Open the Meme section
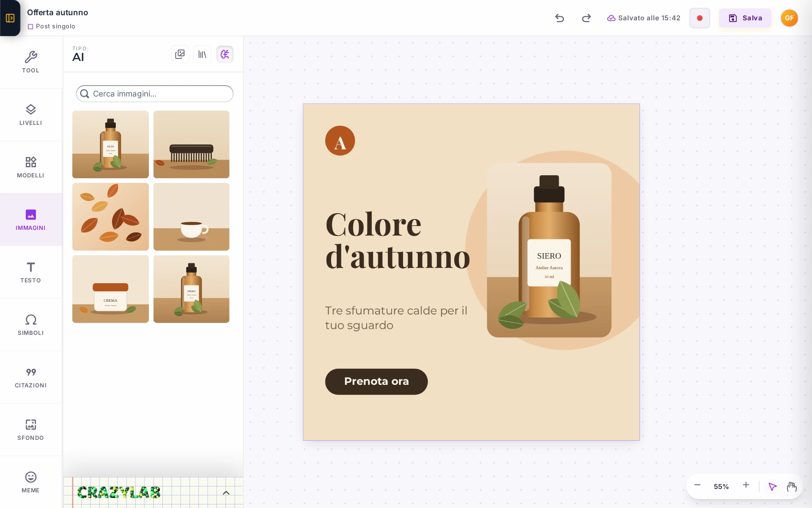The height and width of the screenshot is (508, 812). (x=31, y=482)
